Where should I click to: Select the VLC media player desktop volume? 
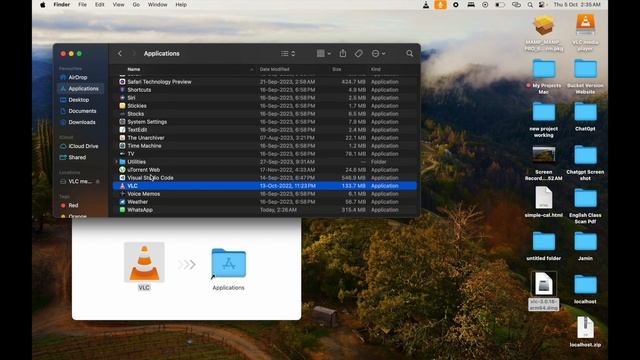[x=585, y=33]
